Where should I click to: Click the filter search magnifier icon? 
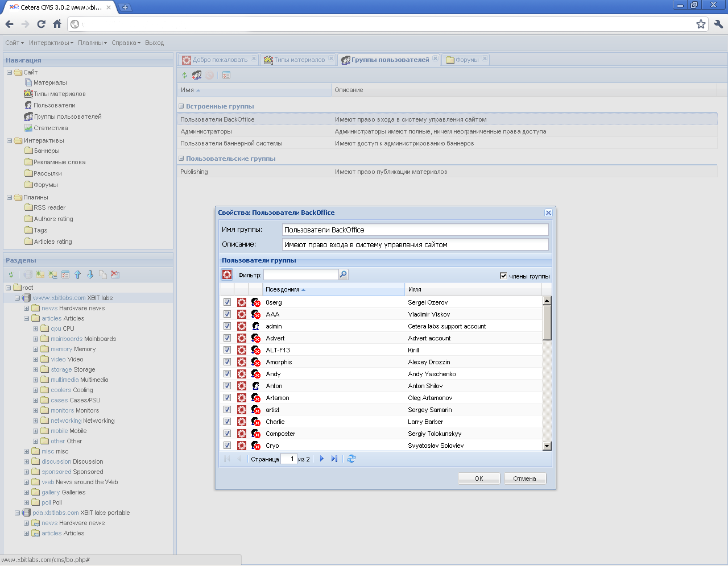pos(343,274)
